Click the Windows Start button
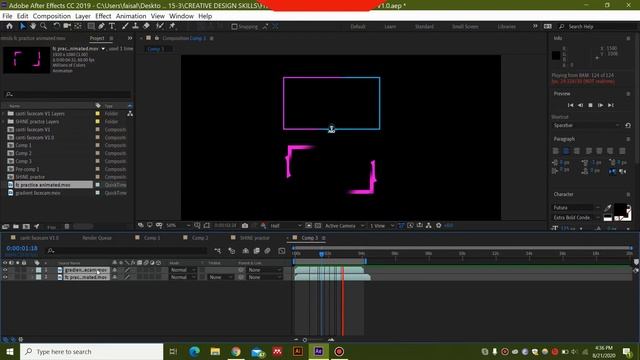The height and width of the screenshot is (360, 640). tap(9, 351)
